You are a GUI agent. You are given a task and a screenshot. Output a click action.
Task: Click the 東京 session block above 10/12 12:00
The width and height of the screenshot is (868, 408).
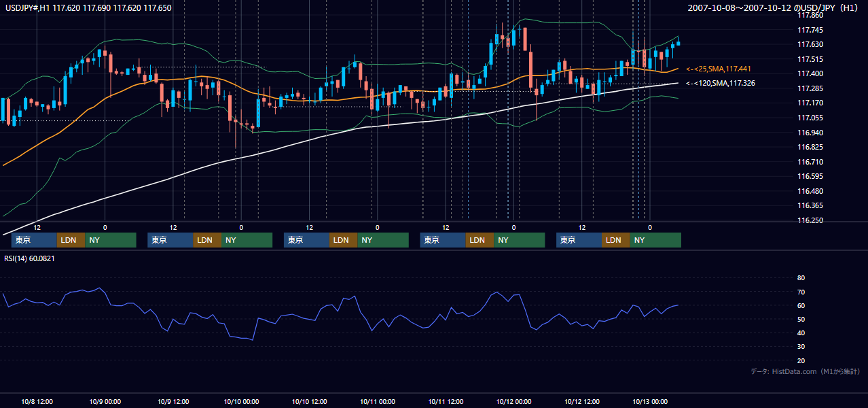pos(579,240)
